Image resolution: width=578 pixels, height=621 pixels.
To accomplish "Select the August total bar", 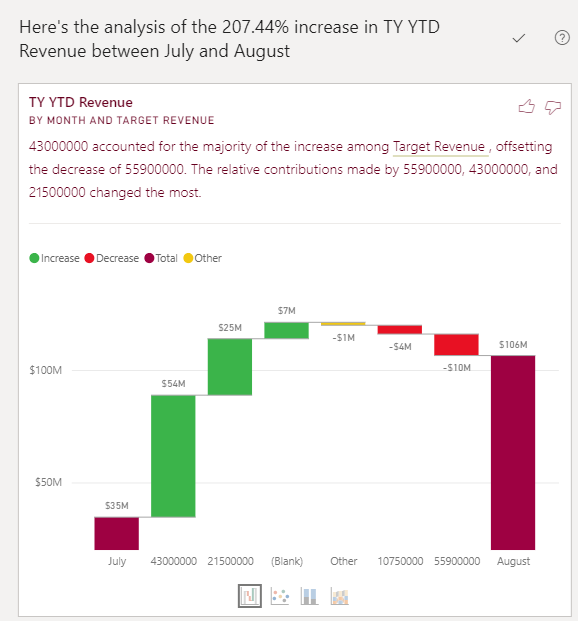I will point(513,453).
